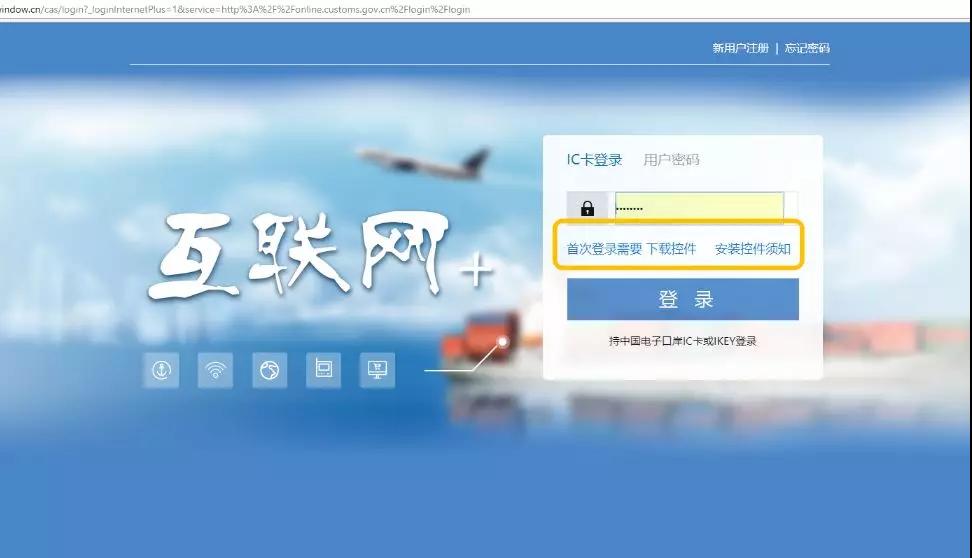Viewport: 972px width, 558px height.
Task: Click the computer monitor icon
Action: pos(377,370)
